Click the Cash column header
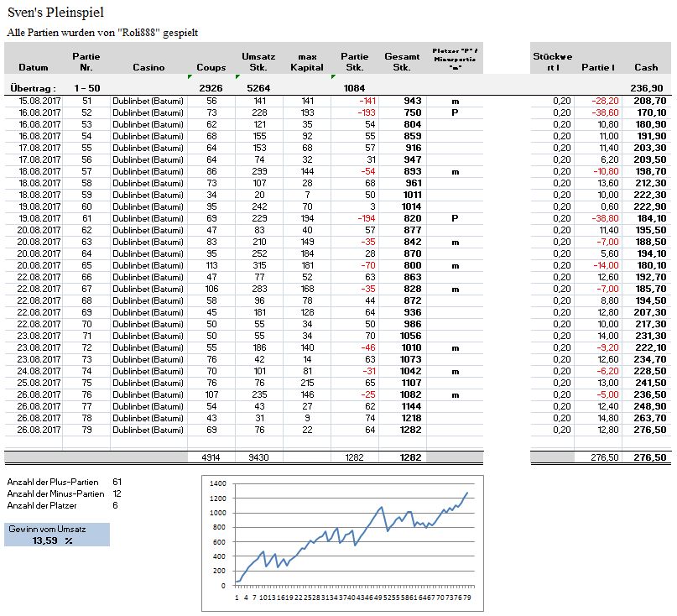 [x=646, y=67]
